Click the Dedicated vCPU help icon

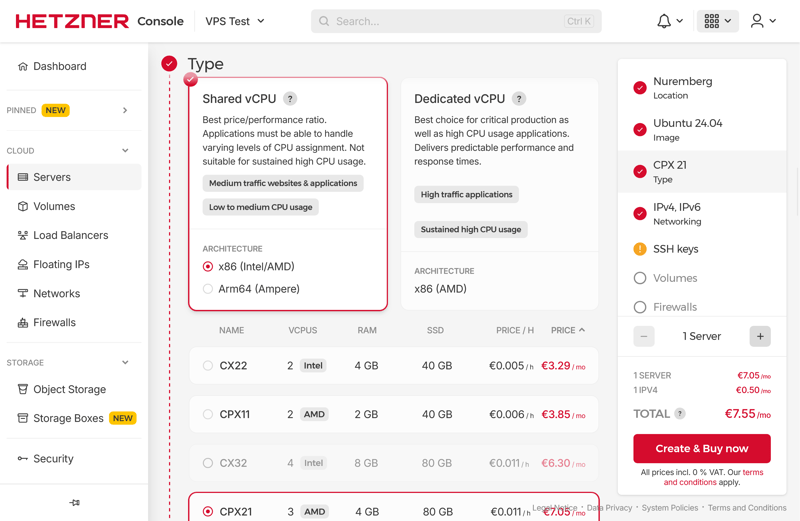coord(519,99)
